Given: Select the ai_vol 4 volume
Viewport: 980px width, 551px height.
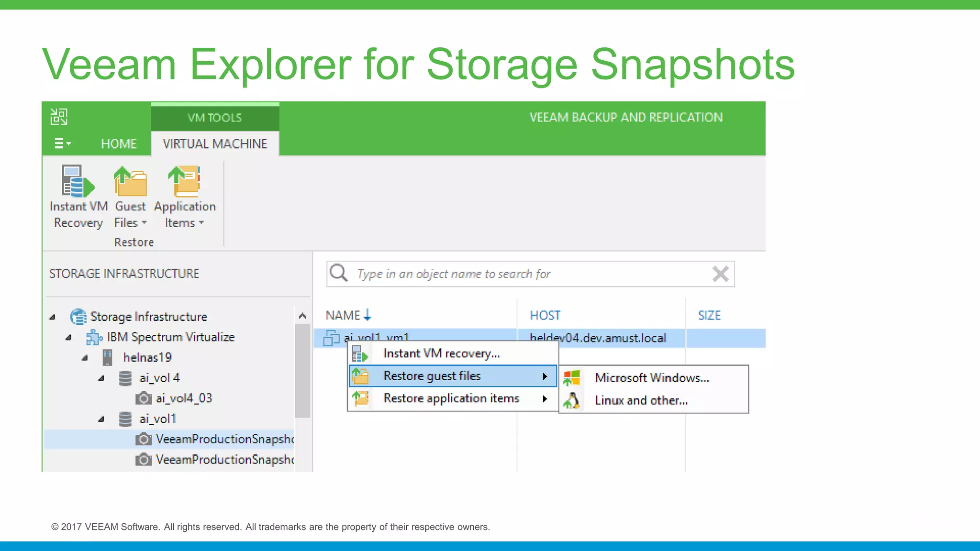Looking at the screenshot, I should click(x=159, y=378).
